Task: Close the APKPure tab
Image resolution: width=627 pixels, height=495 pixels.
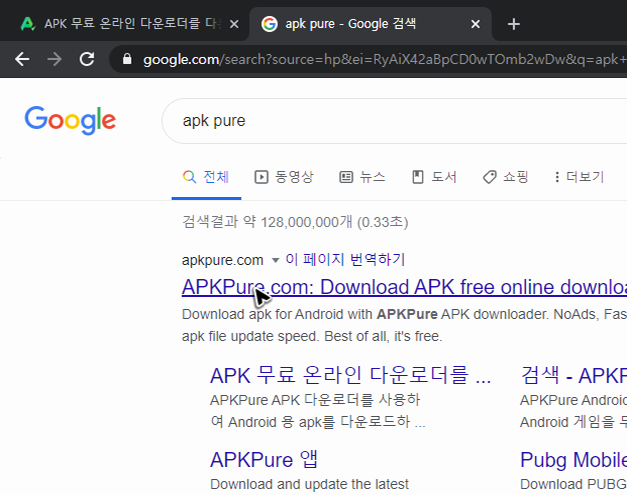Action: [x=234, y=24]
